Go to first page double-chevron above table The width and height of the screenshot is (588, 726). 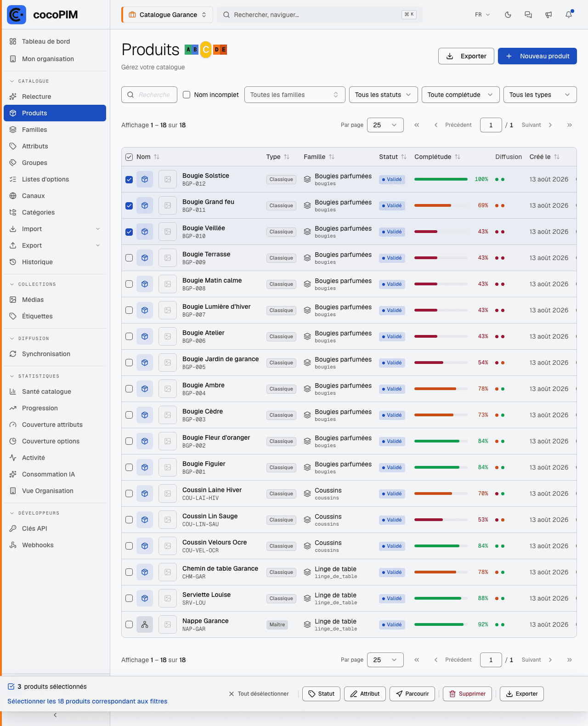coord(417,125)
